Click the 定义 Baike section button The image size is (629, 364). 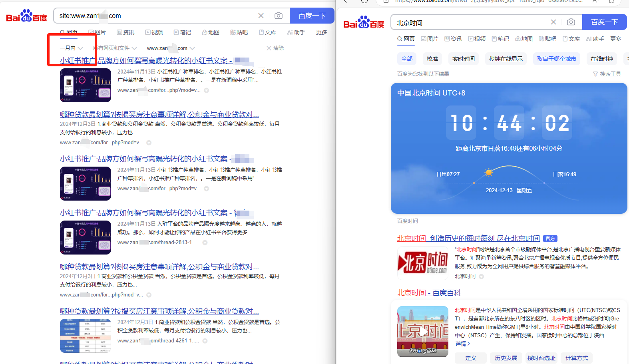(471, 358)
